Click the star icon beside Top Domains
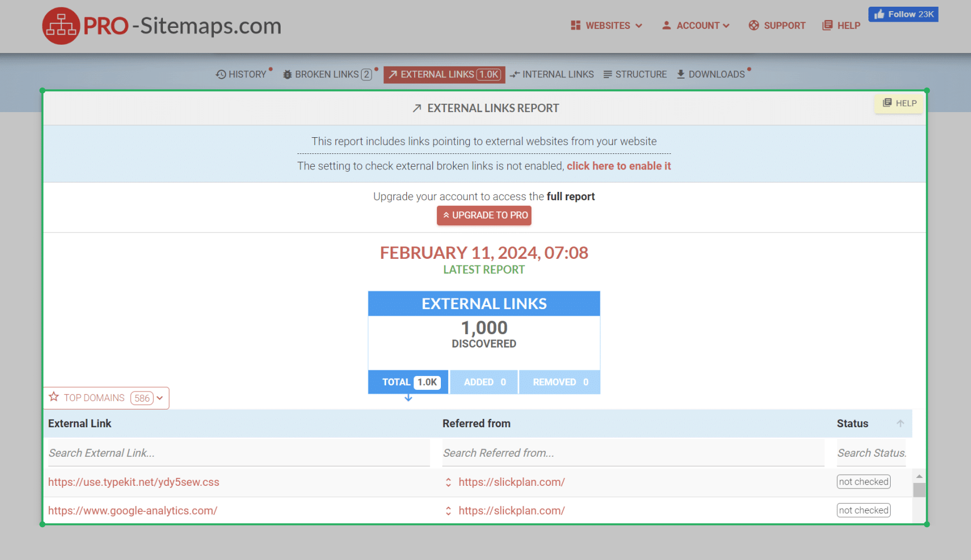The height and width of the screenshot is (560, 971). pos(54,397)
